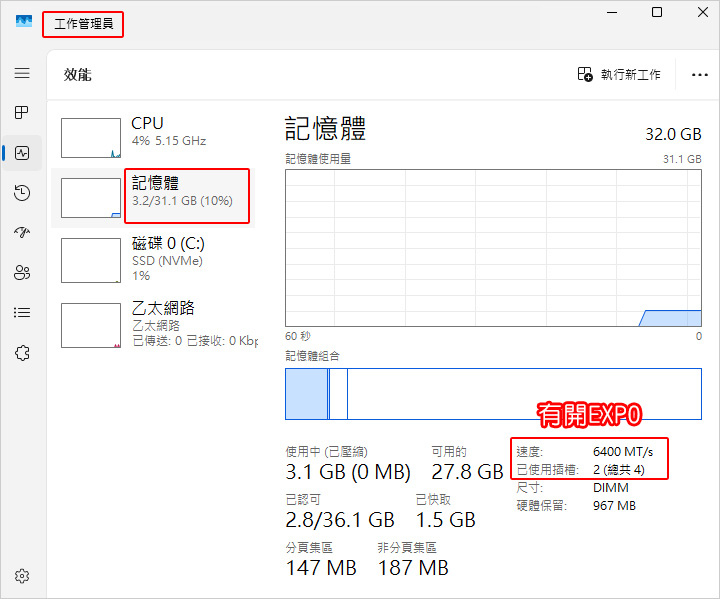
Task: Click the 記憶體使用量 graph label
Action: (x=318, y=159)
